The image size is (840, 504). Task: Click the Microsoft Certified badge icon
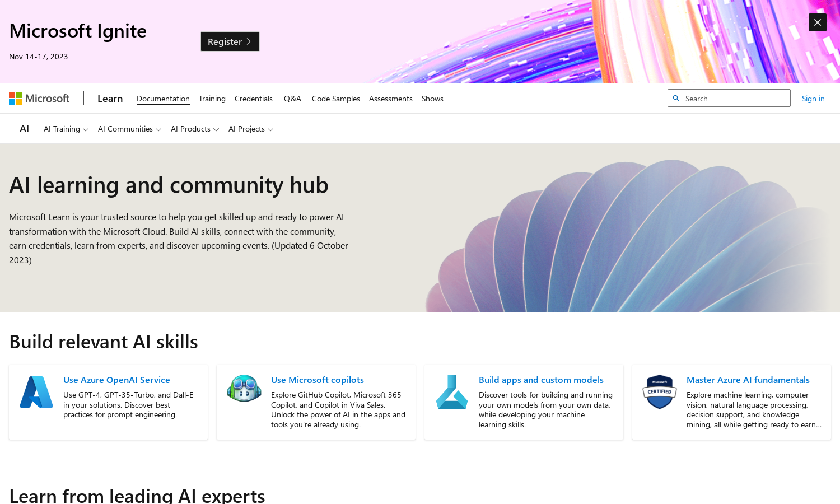tap(660, 391)
